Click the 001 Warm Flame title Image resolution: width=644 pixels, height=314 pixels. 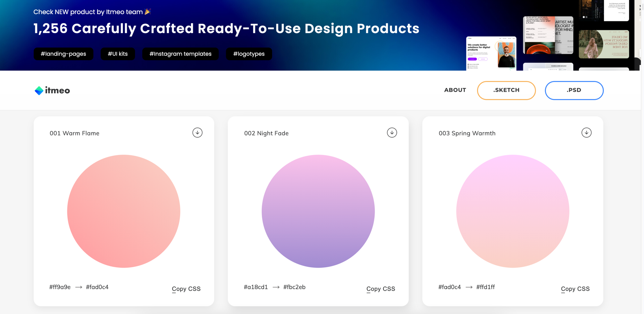(74, 133)
